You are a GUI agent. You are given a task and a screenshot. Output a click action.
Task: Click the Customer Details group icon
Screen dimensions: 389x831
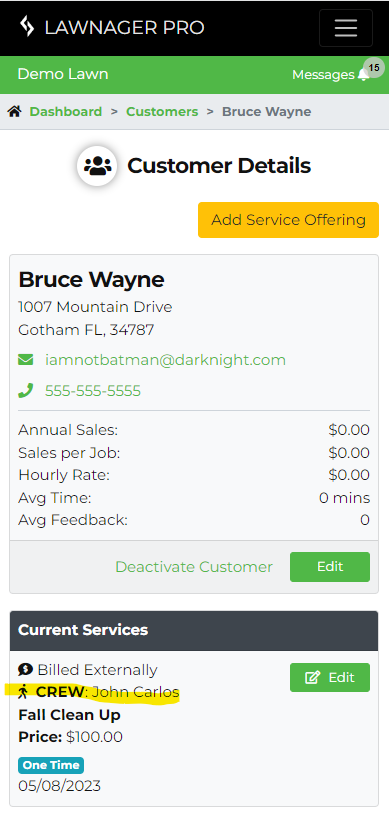(x=97, y=166)
